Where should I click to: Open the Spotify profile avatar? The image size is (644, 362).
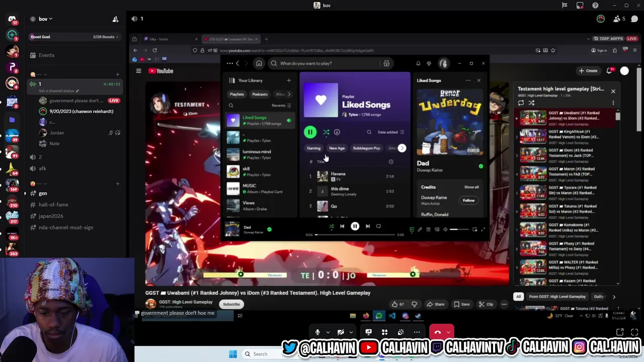click(443, 63)
